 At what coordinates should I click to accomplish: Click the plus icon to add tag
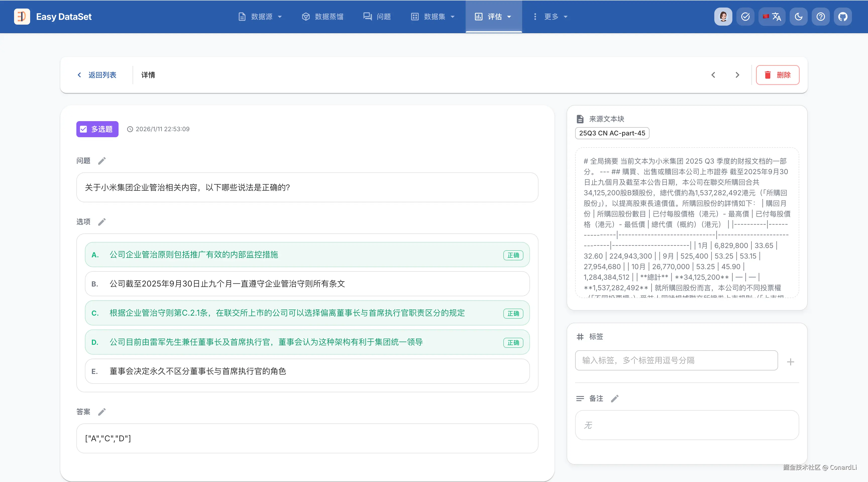click(790, 362)
